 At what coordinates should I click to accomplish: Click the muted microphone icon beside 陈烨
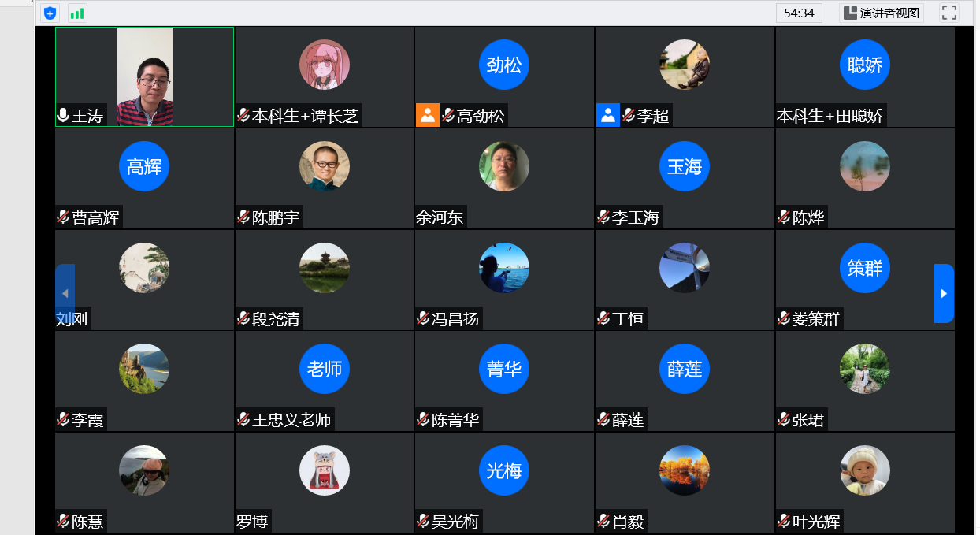pyautogui.click(x=784, y=217)
